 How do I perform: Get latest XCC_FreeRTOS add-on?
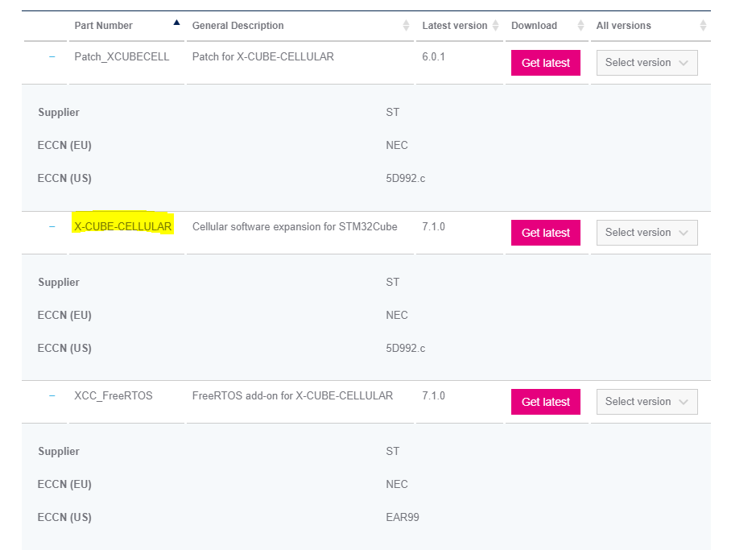546,402
